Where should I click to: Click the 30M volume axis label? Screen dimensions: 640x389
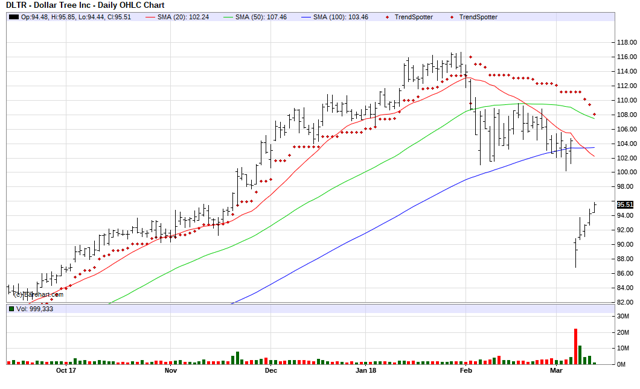pyautogui.click(x=623, y=316)
